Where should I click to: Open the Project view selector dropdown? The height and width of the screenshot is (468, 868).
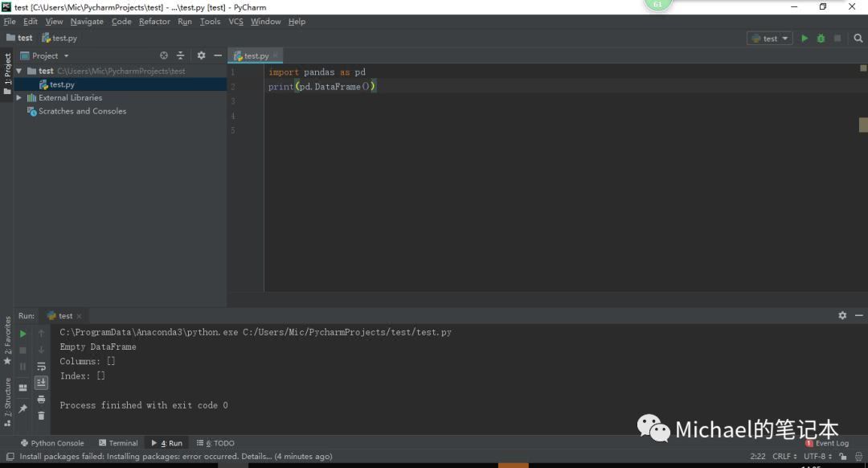coord(50,55)
